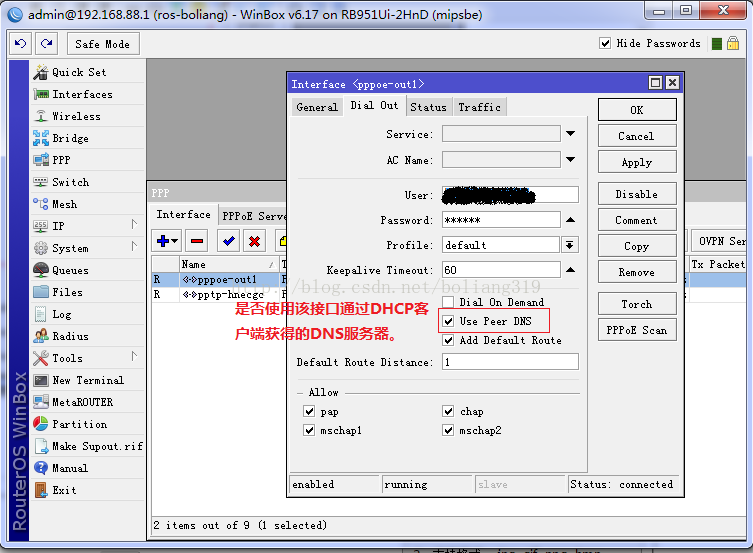The width and height of the screenshot is (753, 553).
Task: Select the Dial Out tab
Action: click(x=374, y=106)
